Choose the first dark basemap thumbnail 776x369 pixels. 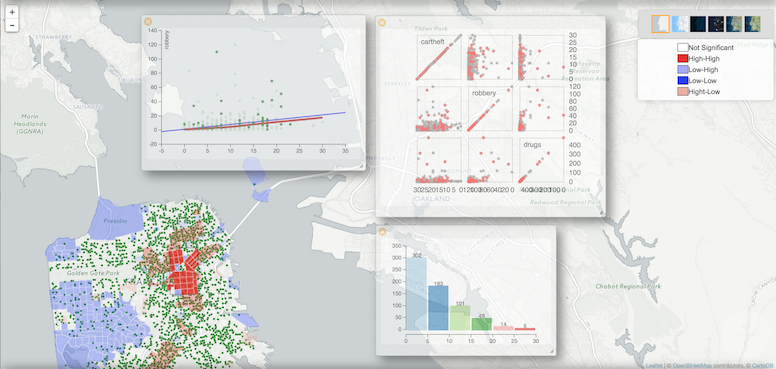[697, 23]
